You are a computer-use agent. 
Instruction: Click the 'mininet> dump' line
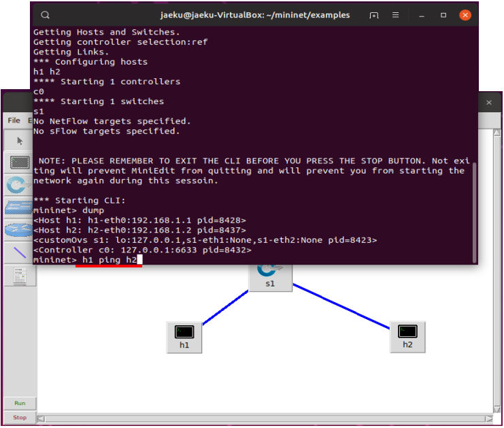pyautogui.click(x=69, y=210)
